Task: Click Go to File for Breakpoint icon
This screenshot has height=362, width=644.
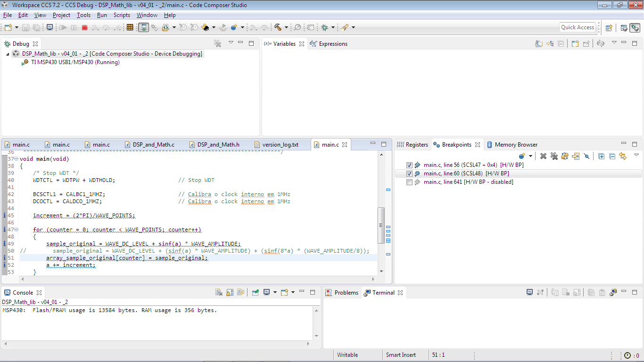Action: click(576, 156)
